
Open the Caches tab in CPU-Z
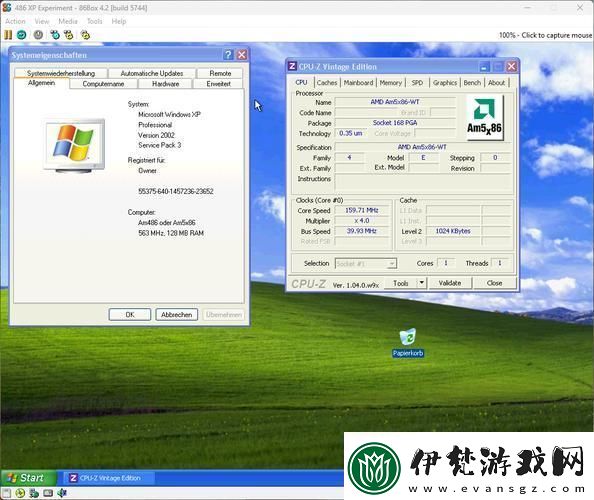click(327, 83)
